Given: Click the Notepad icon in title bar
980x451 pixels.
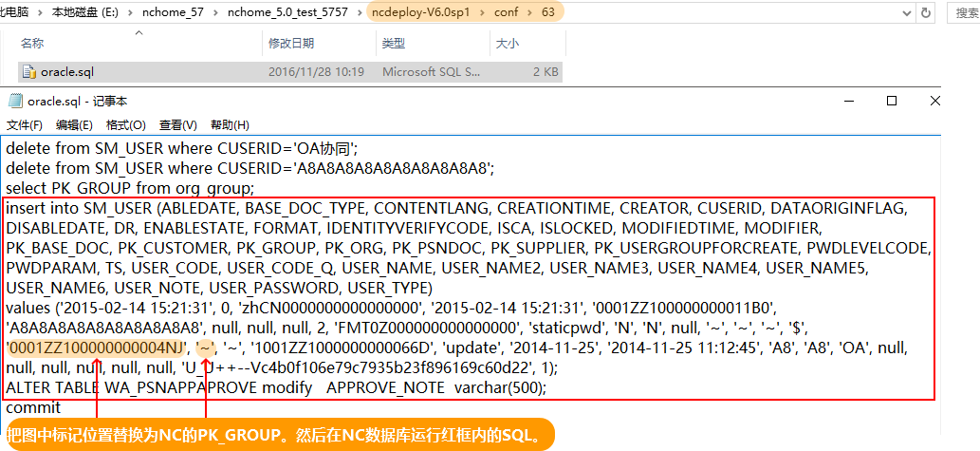Looking at the screenshot, I should [x=14, y=101].
